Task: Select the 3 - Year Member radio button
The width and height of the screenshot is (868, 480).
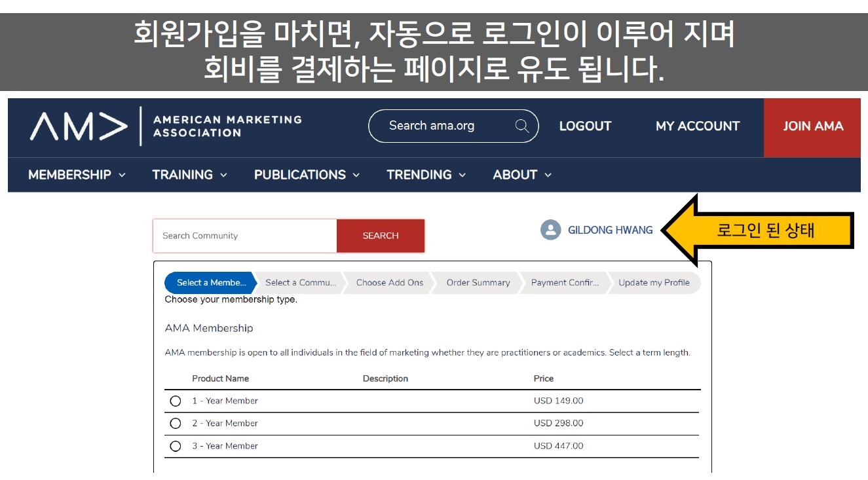Action: (175, 446)
